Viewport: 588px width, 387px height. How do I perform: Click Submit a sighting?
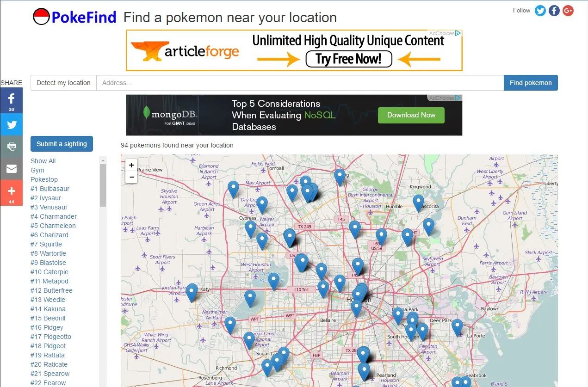click(x=62, y=144)
